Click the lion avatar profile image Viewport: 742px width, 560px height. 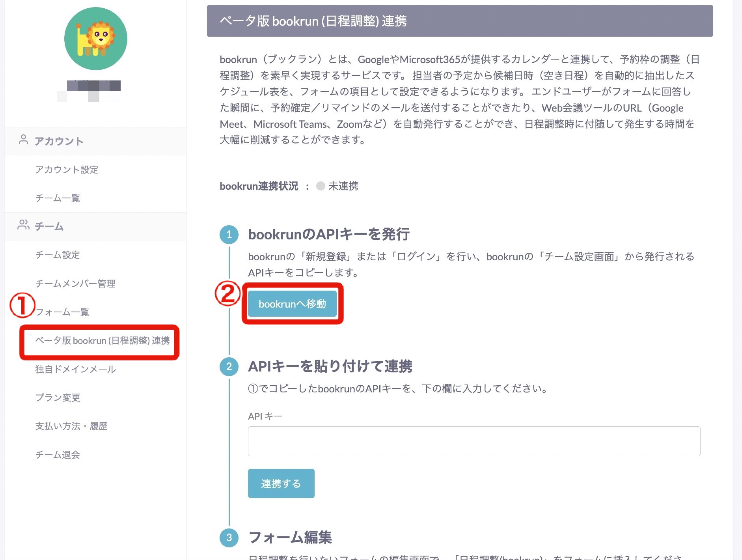pyautogui.click(x=96, y=39)
